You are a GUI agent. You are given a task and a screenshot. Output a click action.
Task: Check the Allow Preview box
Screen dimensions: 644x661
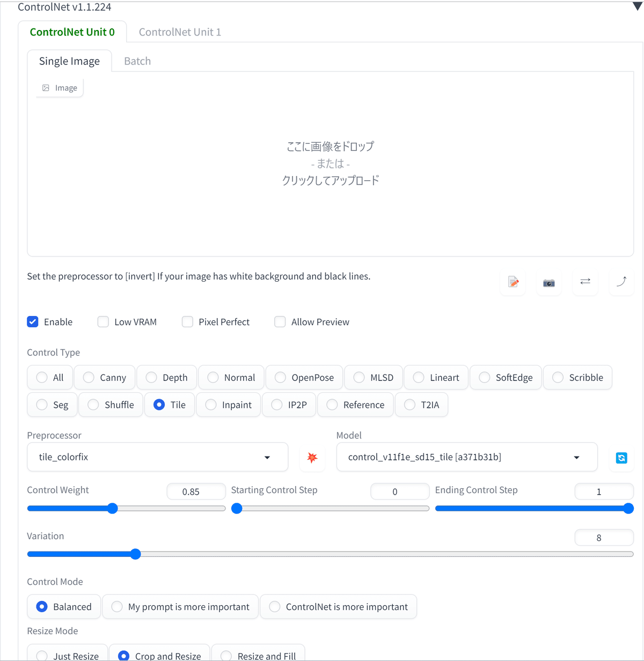(280, 322)
